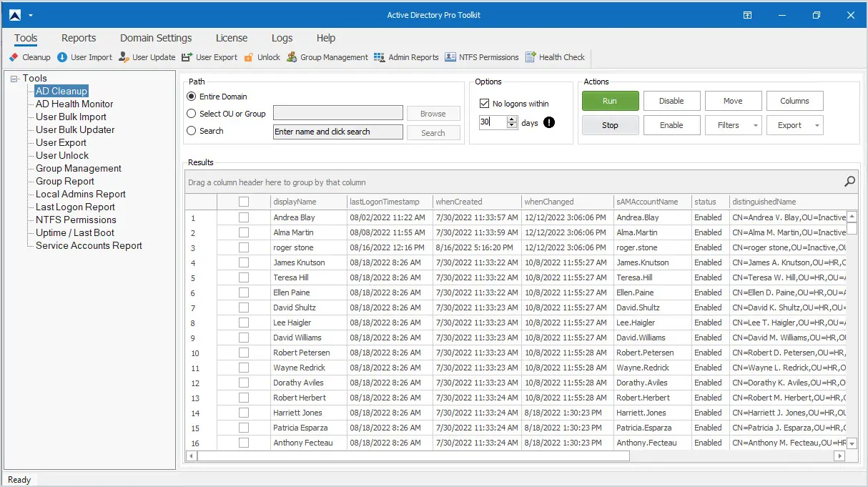Toggle the No logons within checkbox
This screenshot has height=487, width=868.
point(484,104)
